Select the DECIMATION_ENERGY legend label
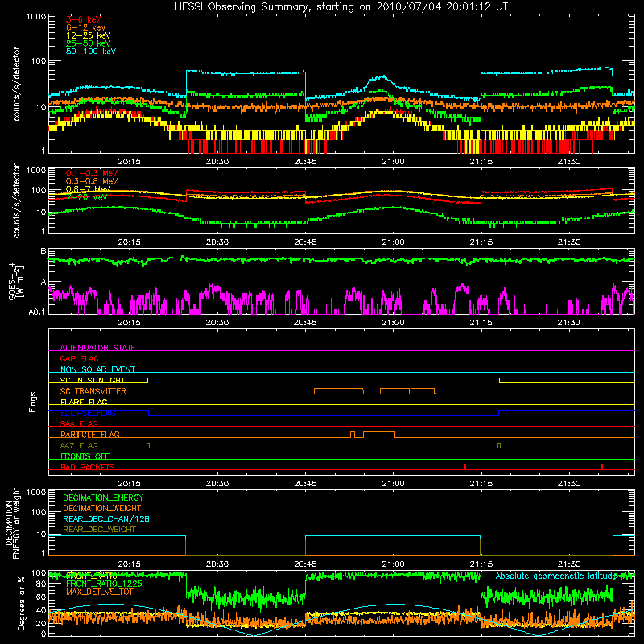644x644 pixels. [x=103, y=497]
